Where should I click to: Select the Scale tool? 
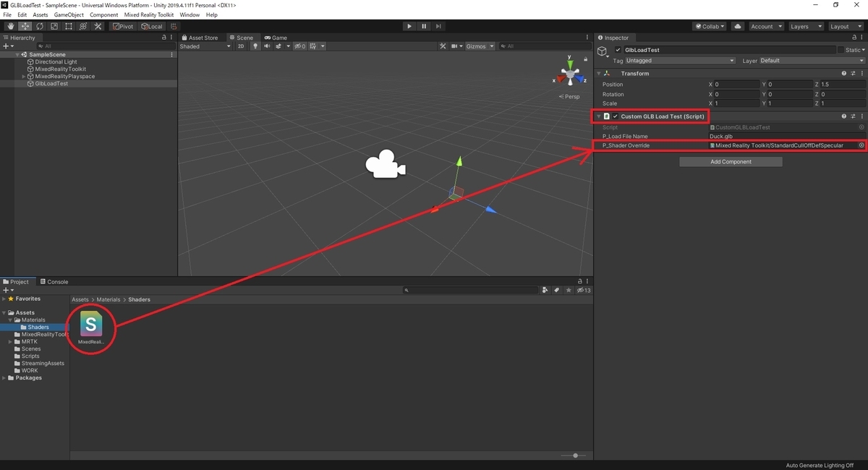point(54,27)
